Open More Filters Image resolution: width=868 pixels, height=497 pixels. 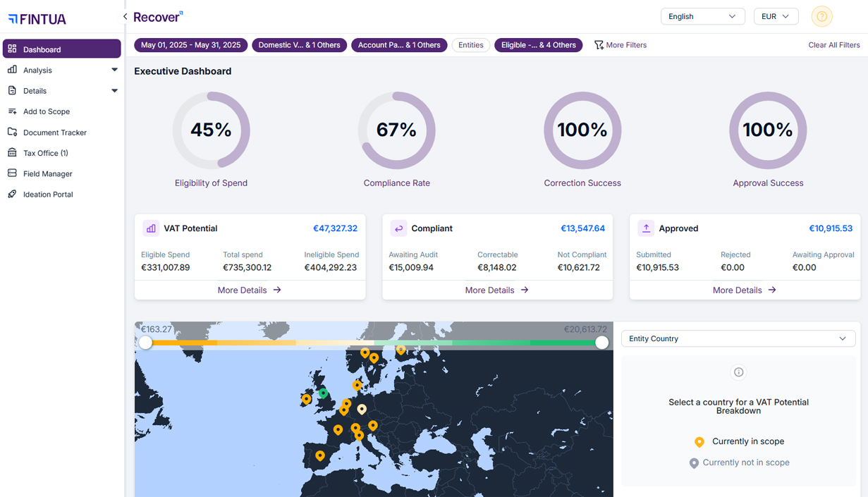pos(620,45)
